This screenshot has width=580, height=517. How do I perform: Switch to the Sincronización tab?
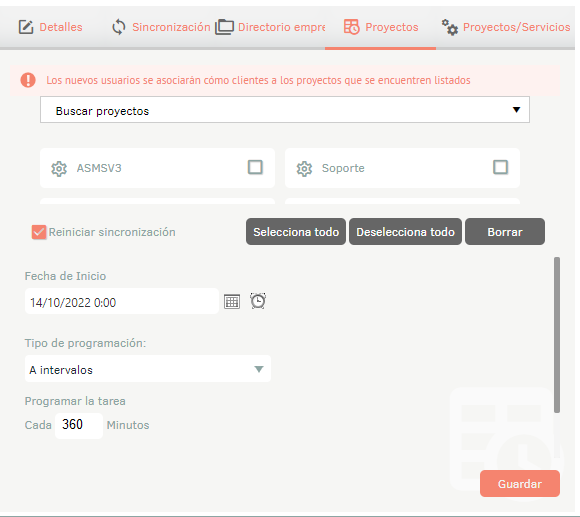pyautogui.click(x=161, y=27)
